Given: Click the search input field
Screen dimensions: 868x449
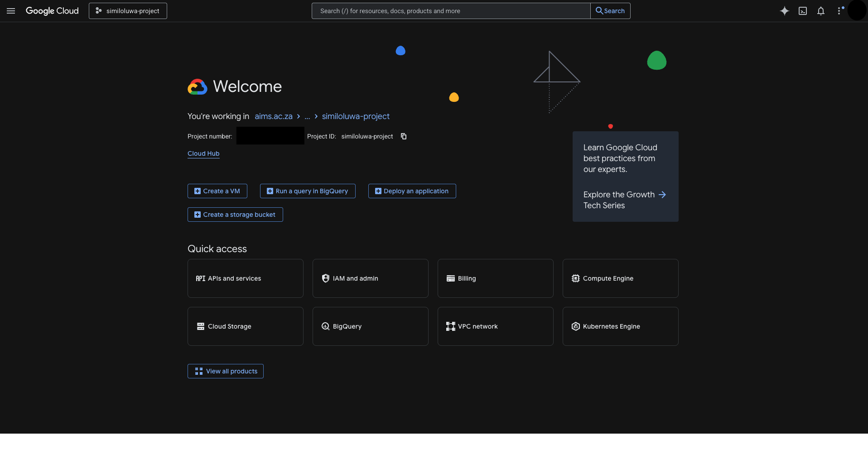Looking at the screenshot, I should point(450,10).
